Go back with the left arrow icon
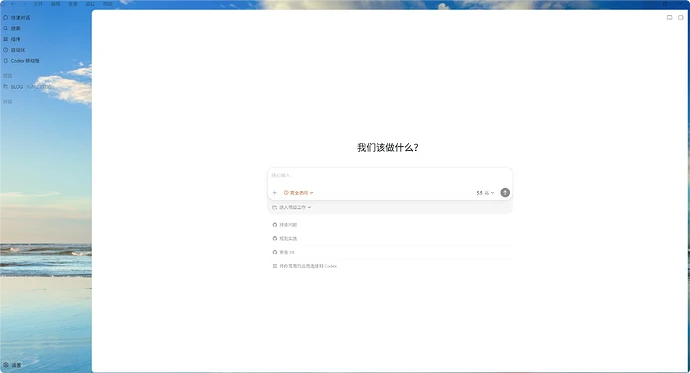 click(x=13, y=4)
